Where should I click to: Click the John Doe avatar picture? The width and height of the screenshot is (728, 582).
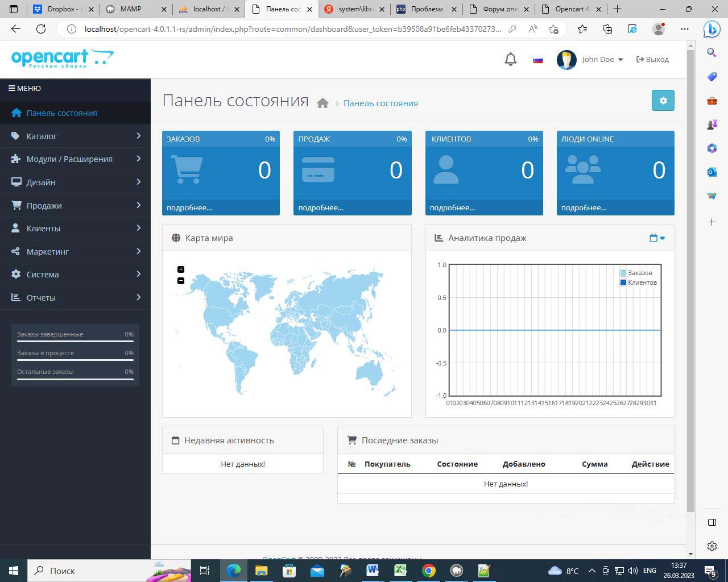tap(566, 60)
